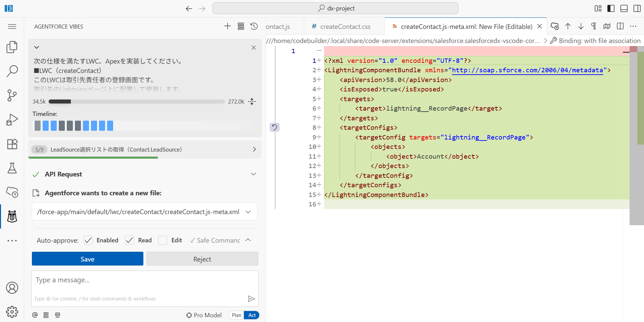The image size is (644, 322).
Task: Save the new meta.xml file
Action: point(87,259)
